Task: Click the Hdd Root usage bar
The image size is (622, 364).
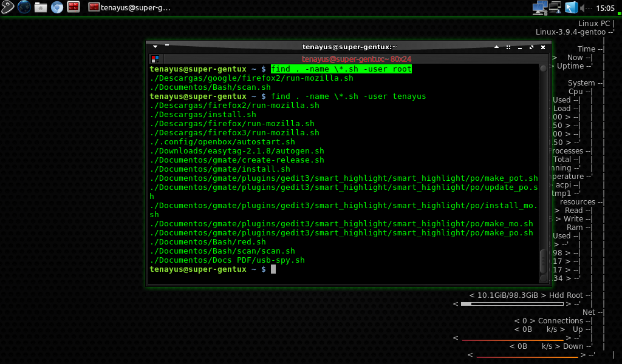Action: [x=512, y=304]
